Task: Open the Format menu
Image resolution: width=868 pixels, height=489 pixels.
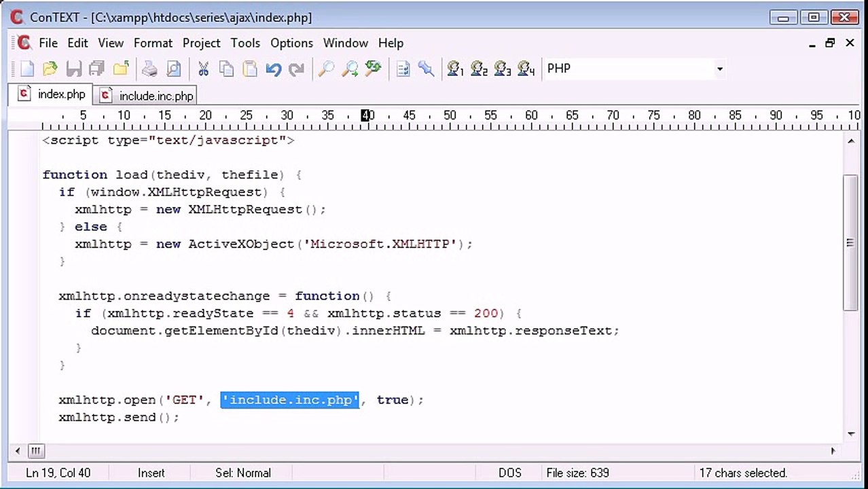Action: [153, 43]
